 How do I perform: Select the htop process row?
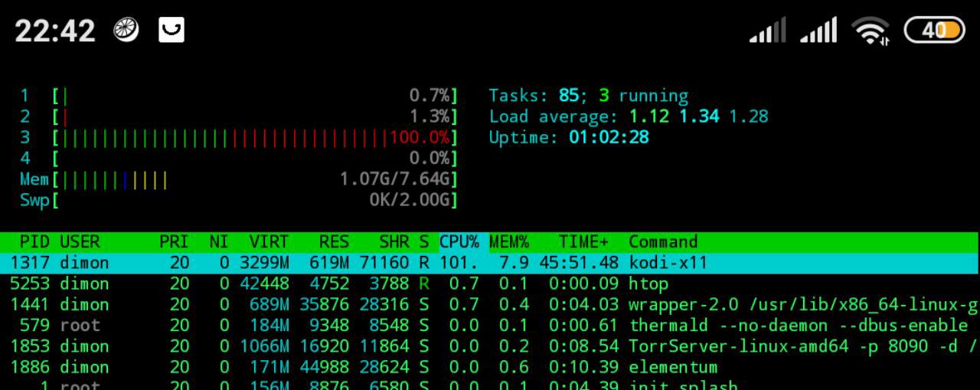(x=490, y=283)
